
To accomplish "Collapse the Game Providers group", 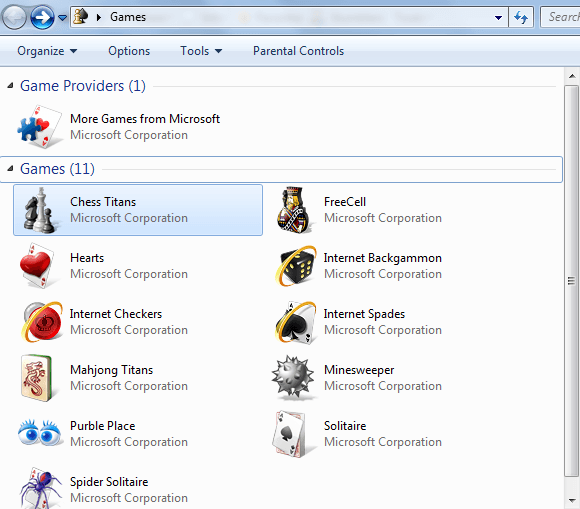I will (x=10, y=86).
